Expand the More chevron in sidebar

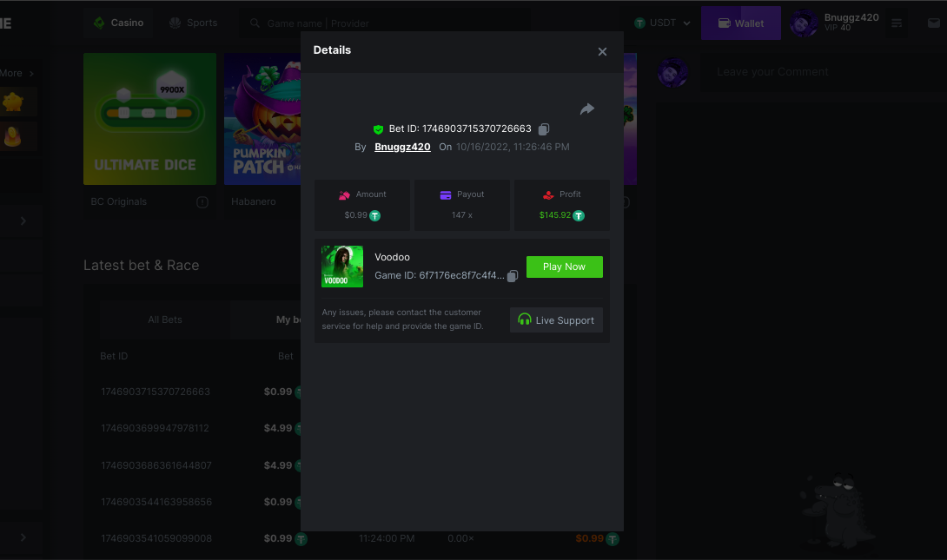31,74
